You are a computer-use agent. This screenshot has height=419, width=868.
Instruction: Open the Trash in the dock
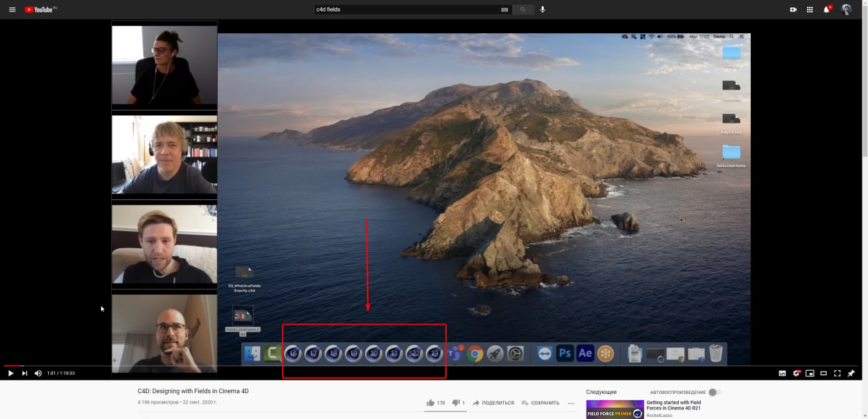[x=716, y=353]
